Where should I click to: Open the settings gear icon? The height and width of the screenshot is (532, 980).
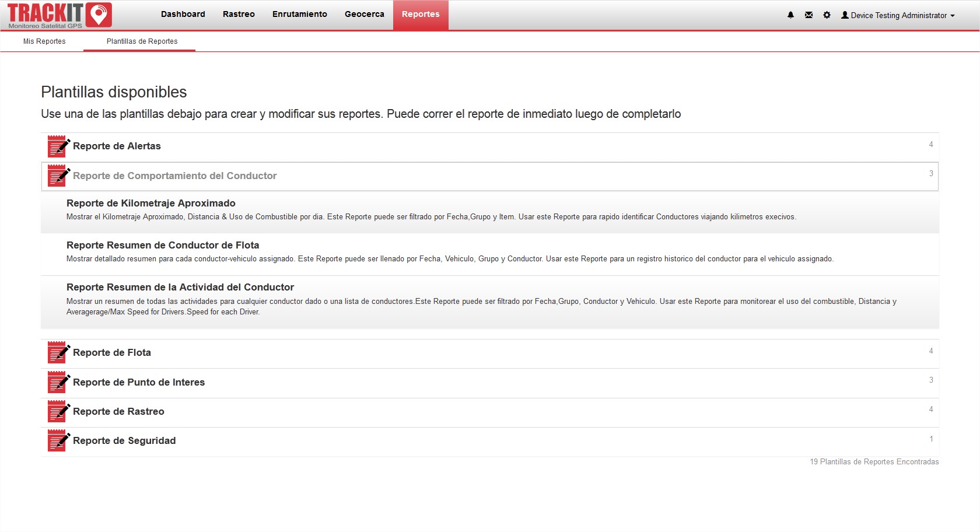coord(827,15)
